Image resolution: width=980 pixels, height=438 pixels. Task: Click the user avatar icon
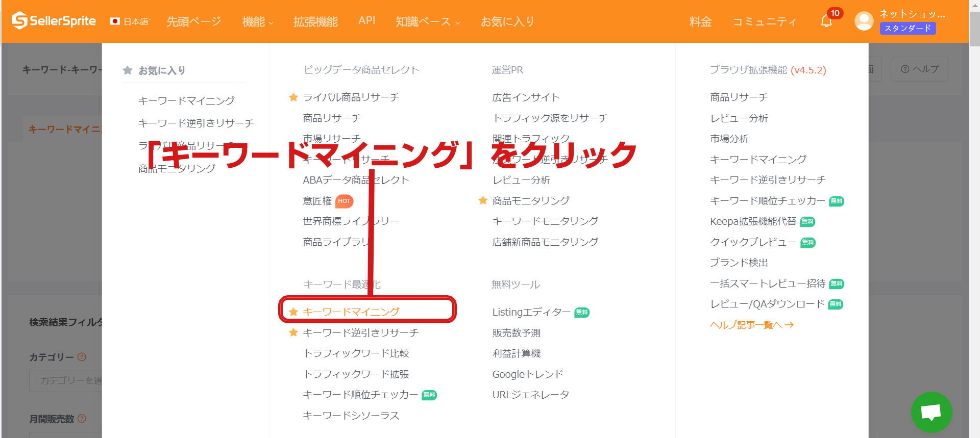click(x=864, y=21)
